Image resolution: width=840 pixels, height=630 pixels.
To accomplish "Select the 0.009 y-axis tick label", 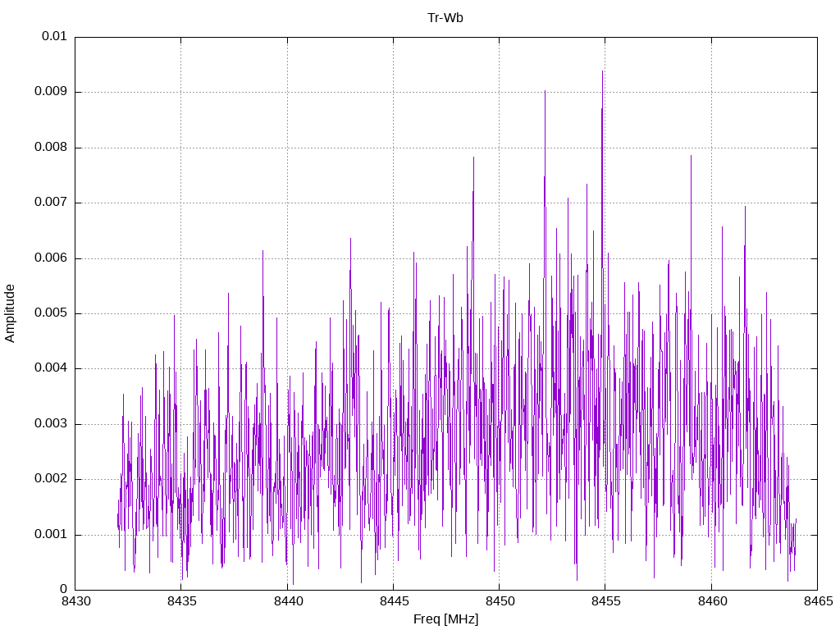I will pyautogui.click(x=51, y=91).
